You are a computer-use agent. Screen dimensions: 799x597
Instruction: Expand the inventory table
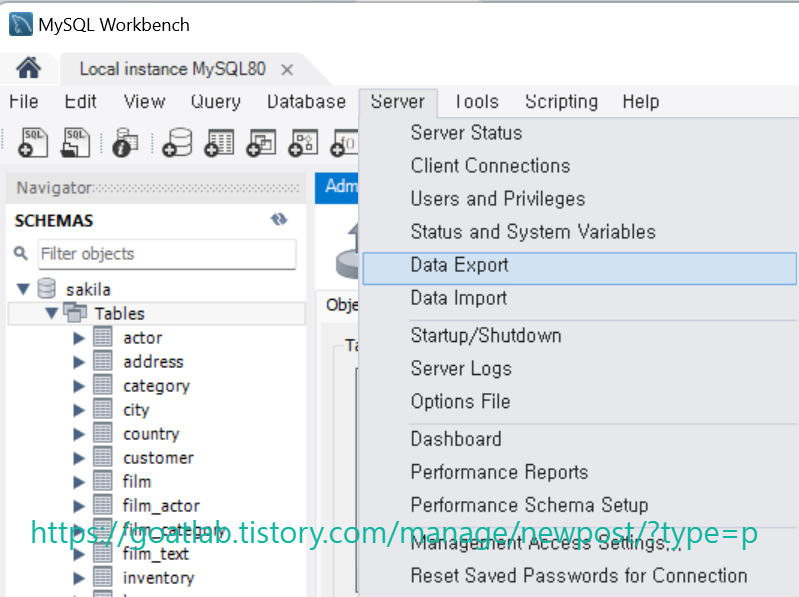[x=79, y=578]
